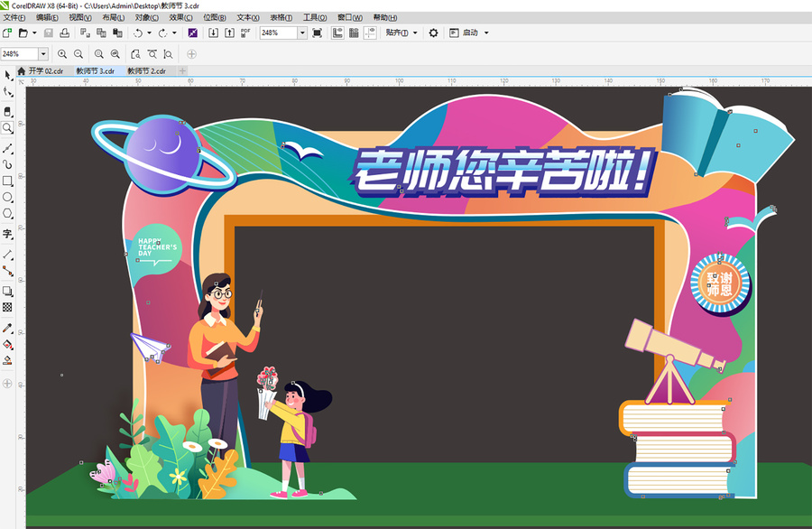The height and width of the screenshot is (529, 812).
Task: Click the Zoom to page height icon
Action: (x=169, y=54)
